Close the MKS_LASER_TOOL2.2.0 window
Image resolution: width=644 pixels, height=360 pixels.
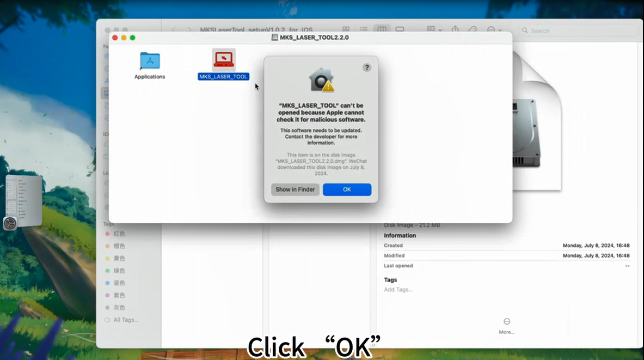115,38
